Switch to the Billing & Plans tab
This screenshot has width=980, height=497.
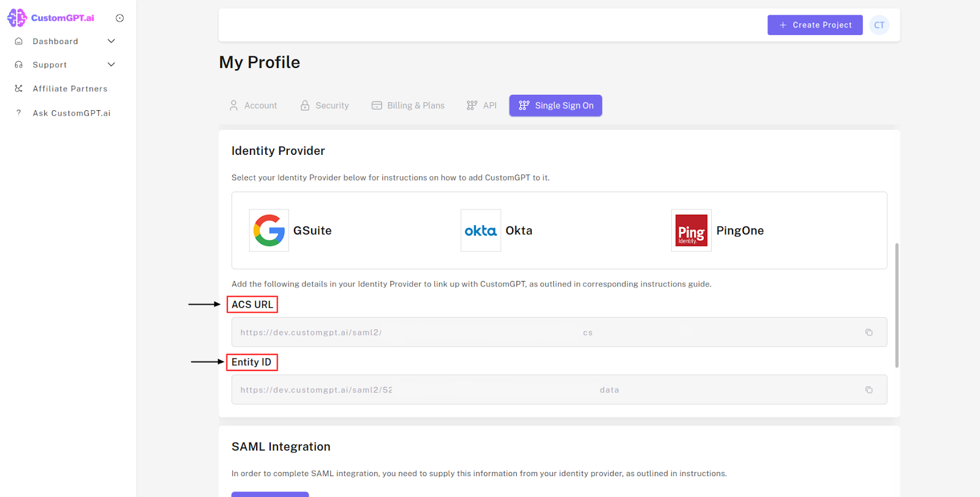pos(408,105)
